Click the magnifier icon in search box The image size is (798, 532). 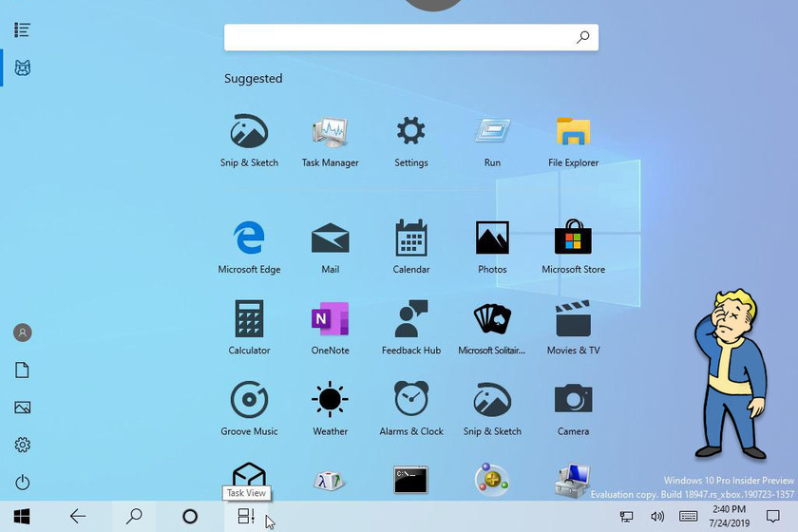tap(582, 37)
